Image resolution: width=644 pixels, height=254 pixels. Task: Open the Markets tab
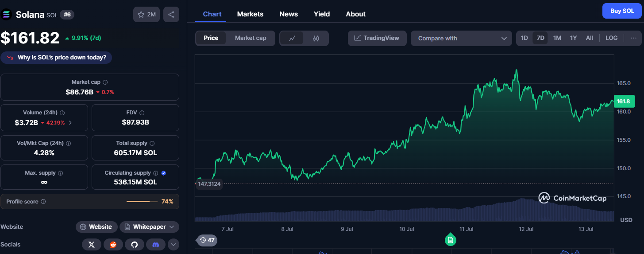tap(250, 14)
